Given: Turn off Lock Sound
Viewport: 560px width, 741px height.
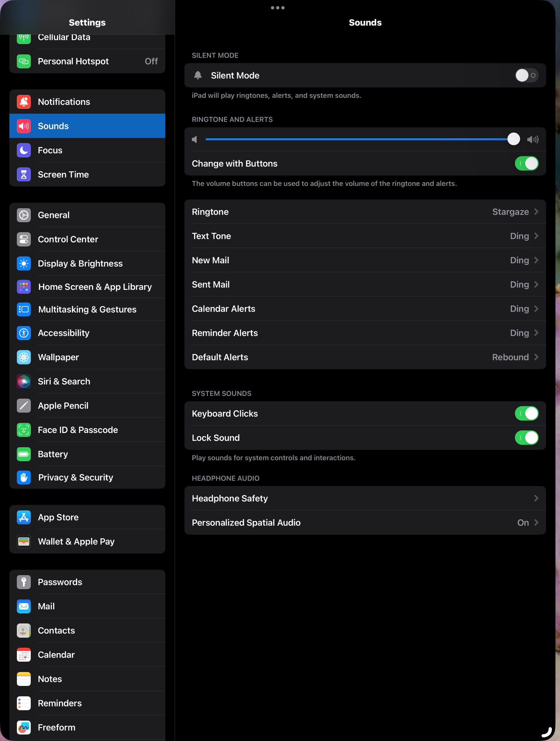Looking at the screenshot, I should point(527,438).
